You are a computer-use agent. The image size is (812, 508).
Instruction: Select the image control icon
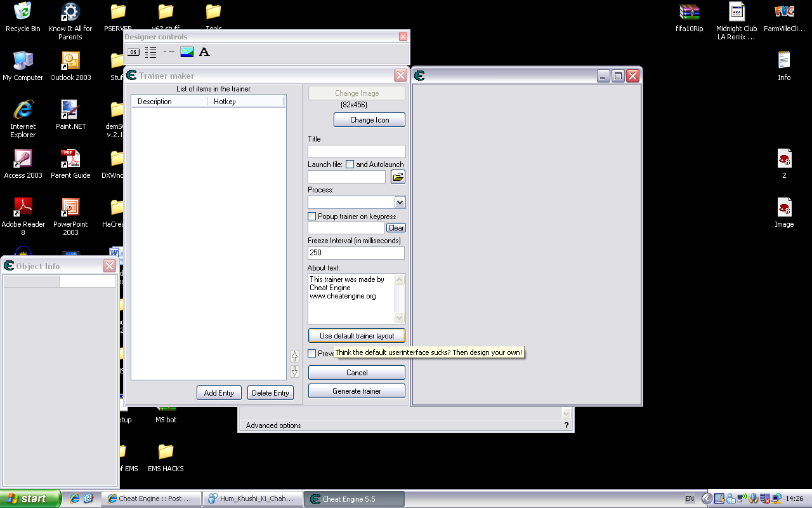(x=187, y=52)
